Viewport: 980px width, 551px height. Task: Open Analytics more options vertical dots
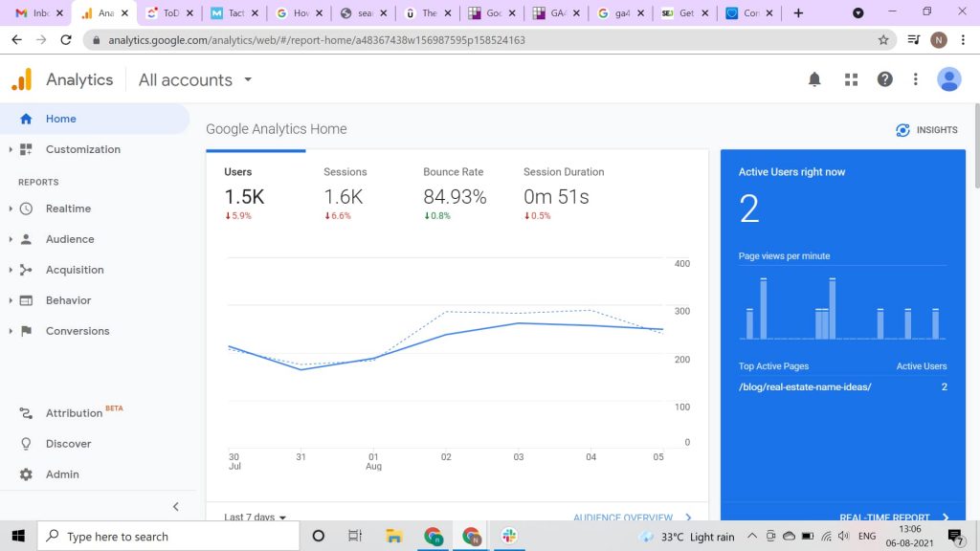916,79
